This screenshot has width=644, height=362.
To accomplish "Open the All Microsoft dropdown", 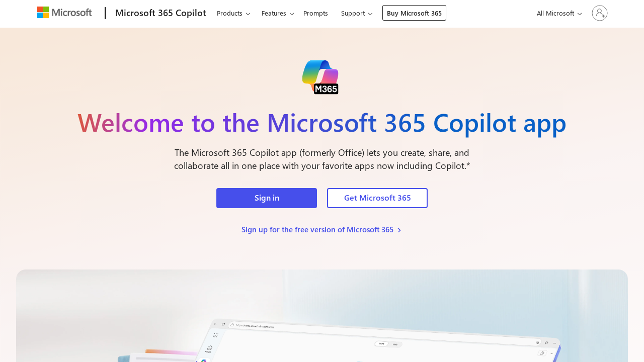I will (x=555, y=13).
